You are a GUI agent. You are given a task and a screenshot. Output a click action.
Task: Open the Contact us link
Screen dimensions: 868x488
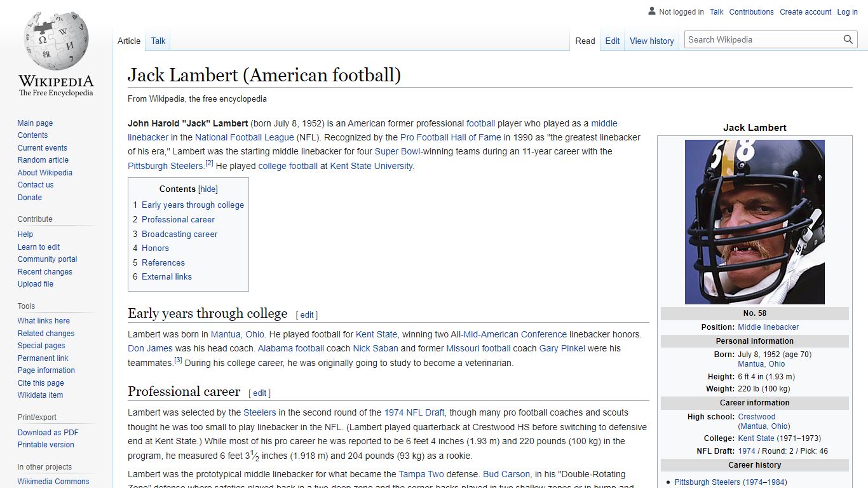36,185
